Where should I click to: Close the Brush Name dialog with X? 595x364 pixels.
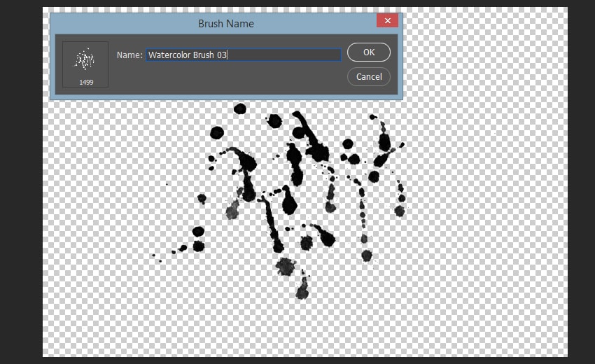(387, 21)
